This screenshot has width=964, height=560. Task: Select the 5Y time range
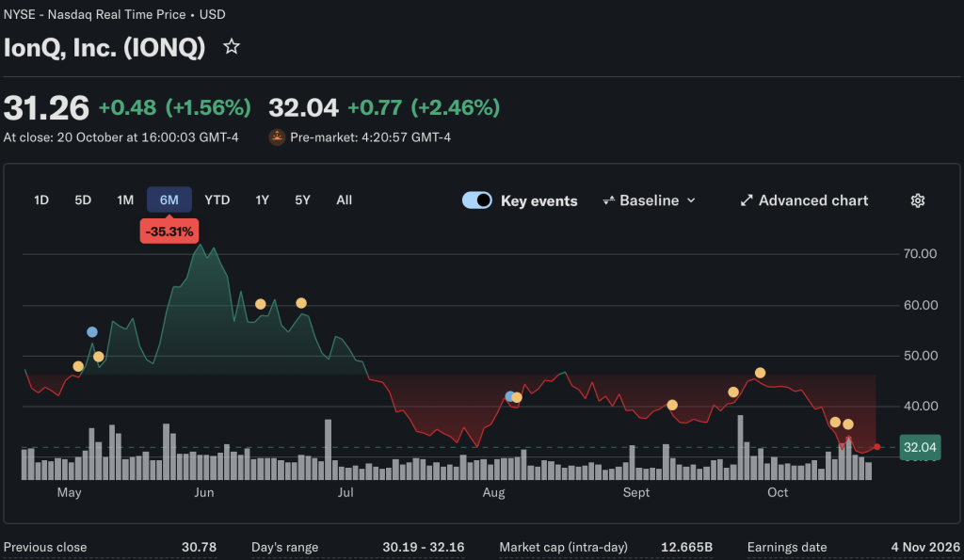pos(302,200)
